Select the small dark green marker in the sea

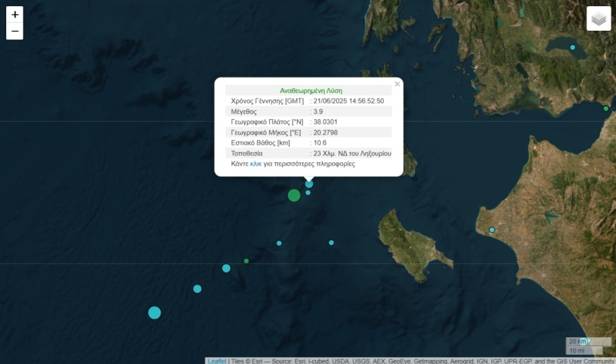(x=246, y=261)
